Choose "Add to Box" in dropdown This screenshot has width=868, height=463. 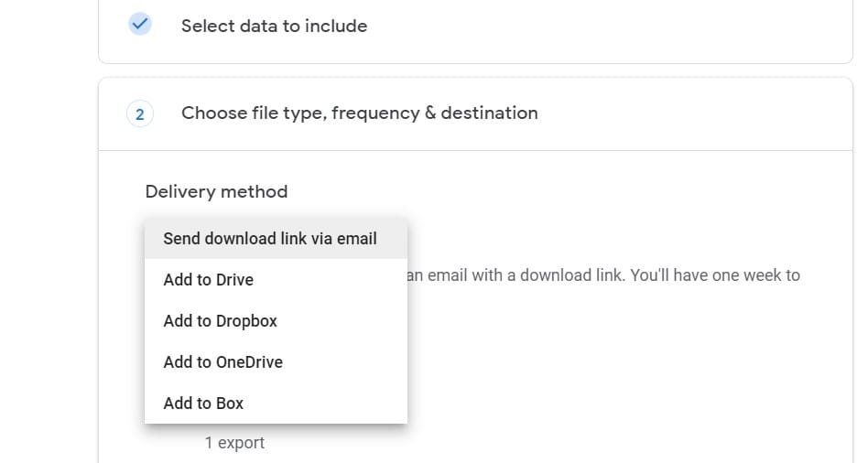(203, 404)
